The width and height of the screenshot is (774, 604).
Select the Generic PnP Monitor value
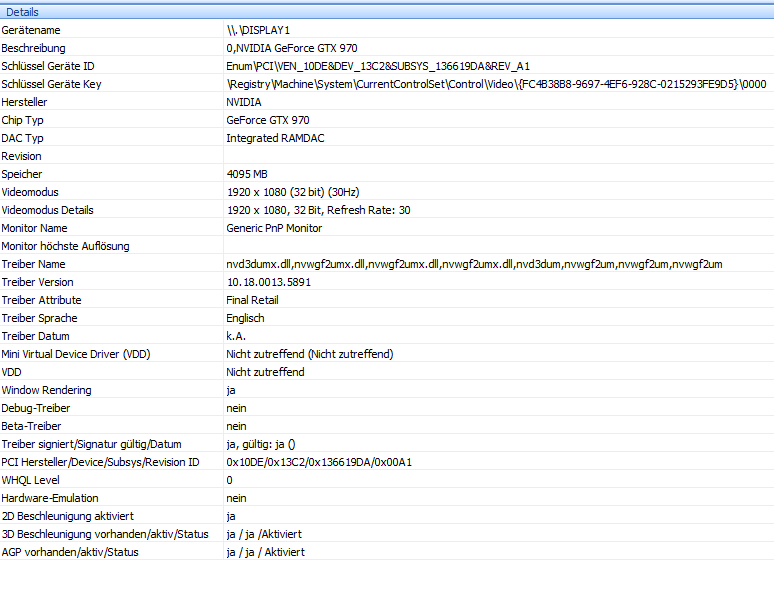(x=274, y=228)
